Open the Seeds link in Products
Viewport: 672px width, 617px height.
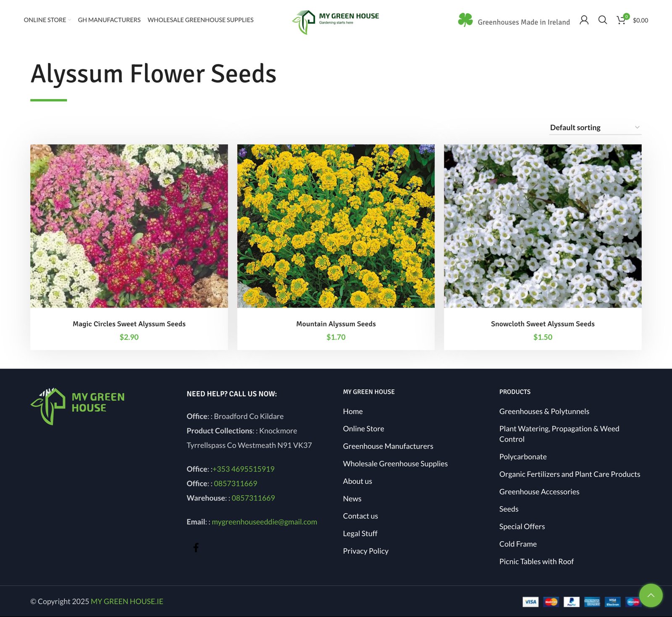point(509,509)
